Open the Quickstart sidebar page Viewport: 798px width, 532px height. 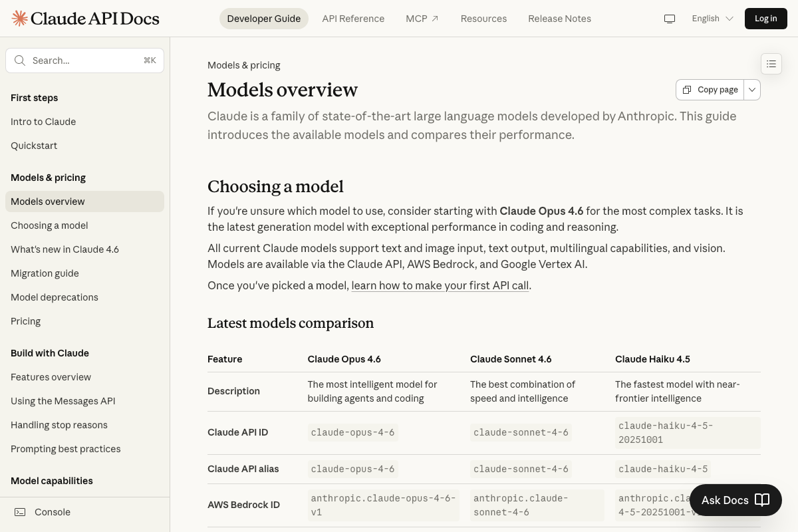tap(34, 146)
